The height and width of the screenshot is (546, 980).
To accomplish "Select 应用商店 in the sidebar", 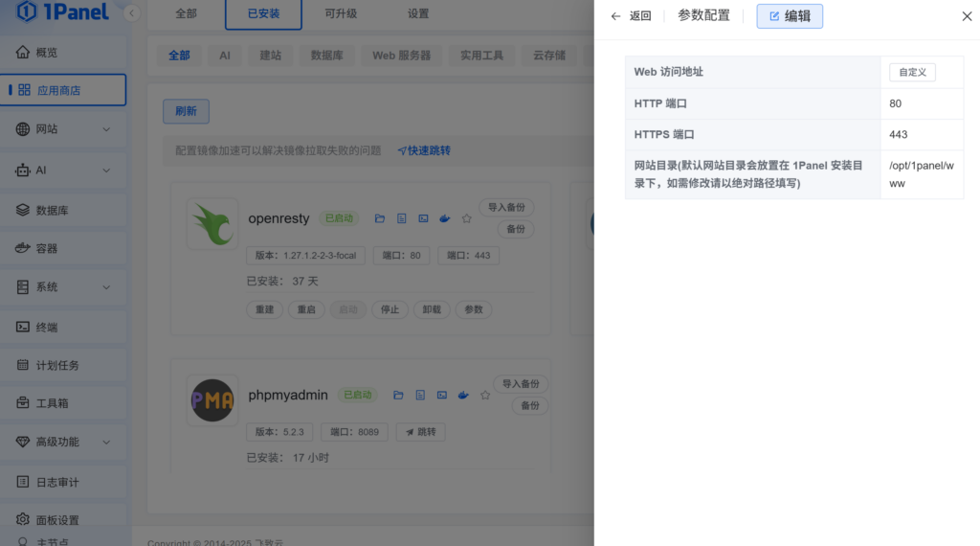I will coord(63,90).
